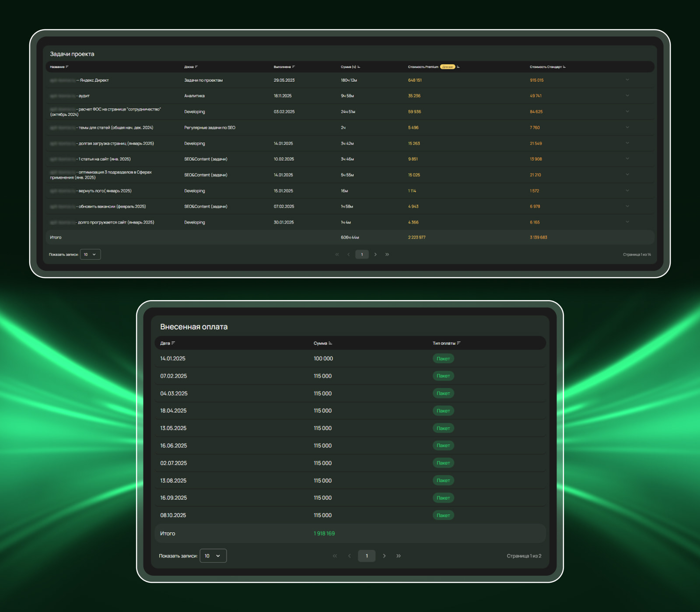Open records-per-page dropdown in payments table
Image resolution: width=700 pixels, height=612 pixels.
point(213,556)
